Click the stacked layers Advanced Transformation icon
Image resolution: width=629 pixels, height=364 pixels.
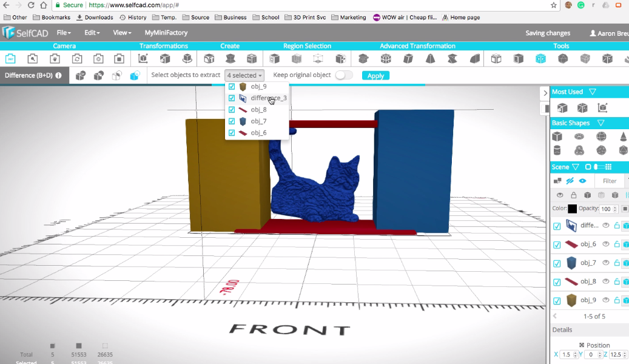[x=363, y=59]
